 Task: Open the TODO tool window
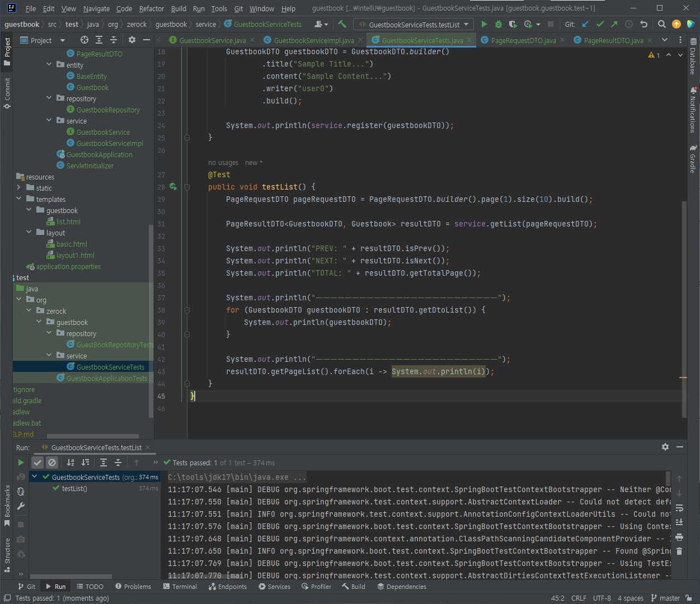[x=90, y=587]
